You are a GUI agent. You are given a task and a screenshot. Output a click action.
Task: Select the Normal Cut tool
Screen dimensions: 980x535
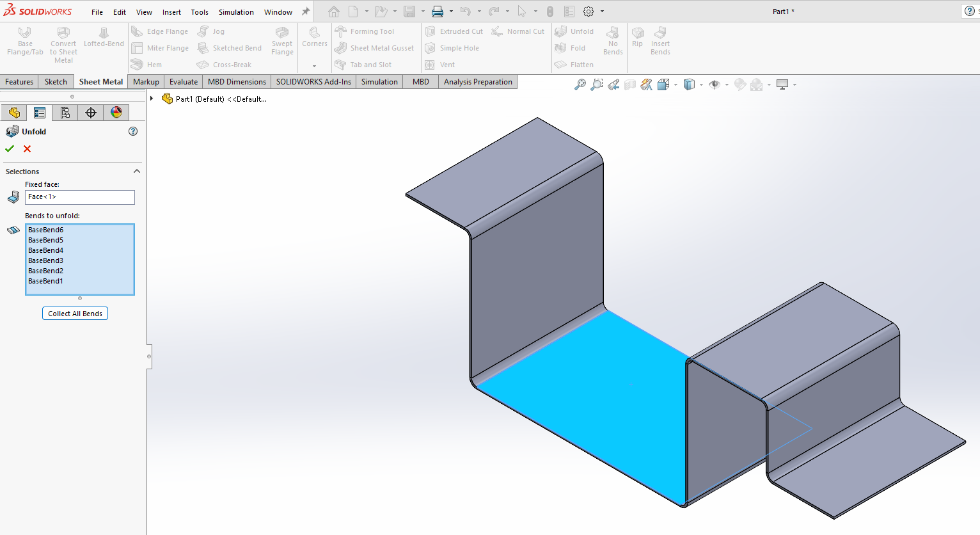tap(518, 31)
